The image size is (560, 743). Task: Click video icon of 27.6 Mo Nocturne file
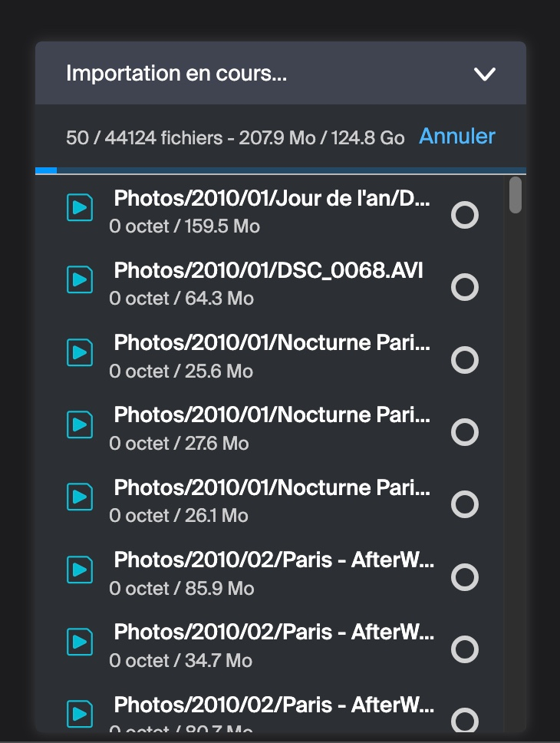click(x=80, y=424)
